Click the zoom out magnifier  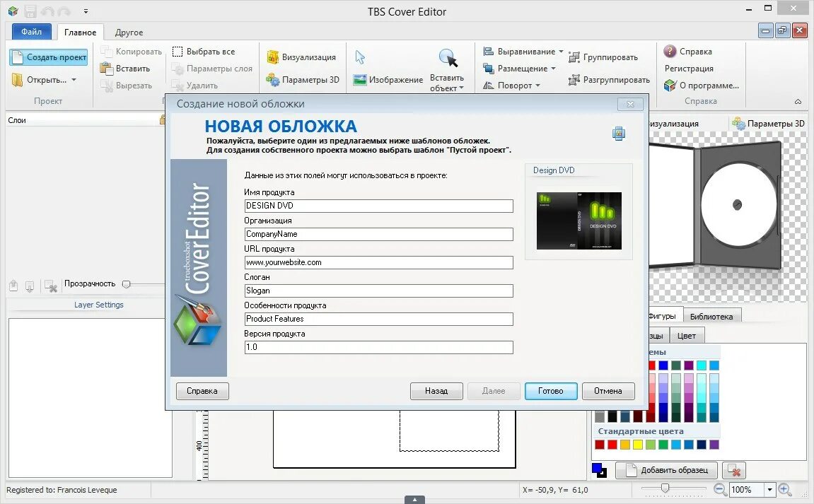(720, 489)
